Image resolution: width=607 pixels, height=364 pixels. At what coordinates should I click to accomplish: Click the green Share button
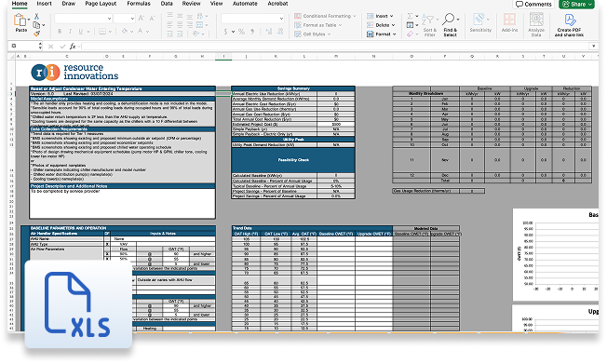click(x=576, y=5)
